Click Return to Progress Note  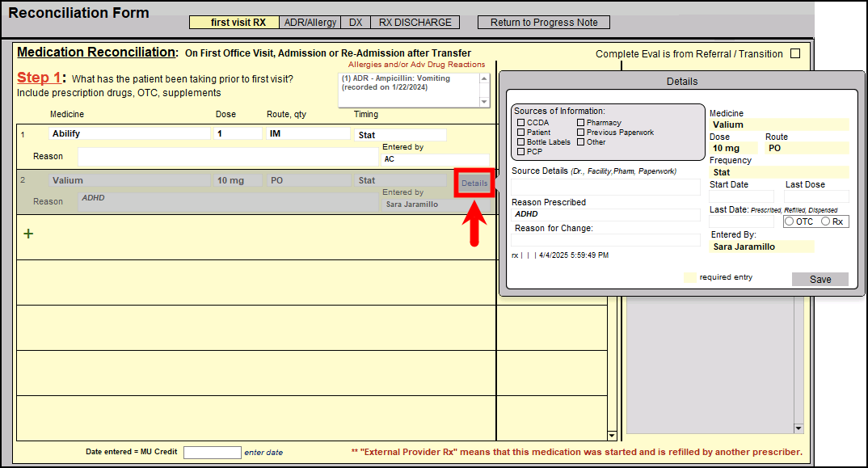[x=544, y=23]
